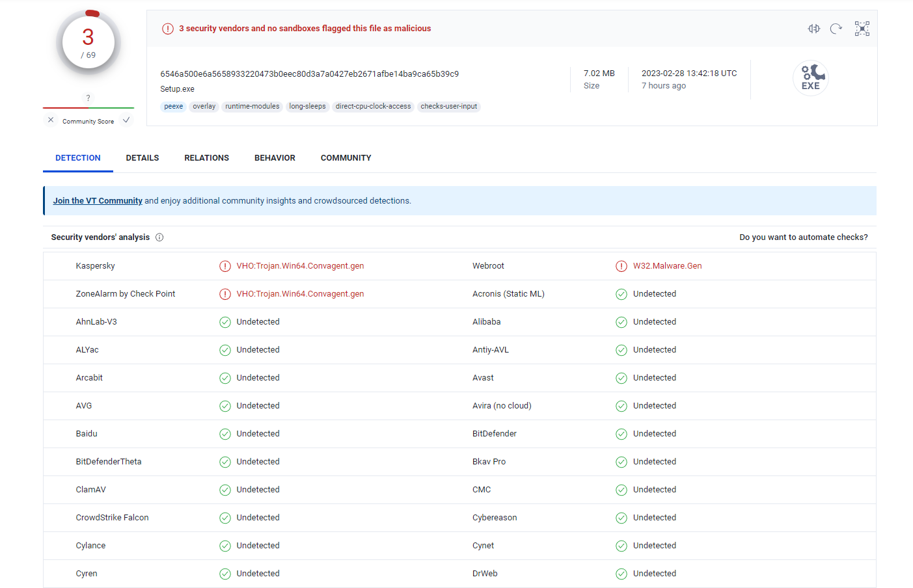
Task: Vote file harmless with community score checkmark
Action: 126,120
